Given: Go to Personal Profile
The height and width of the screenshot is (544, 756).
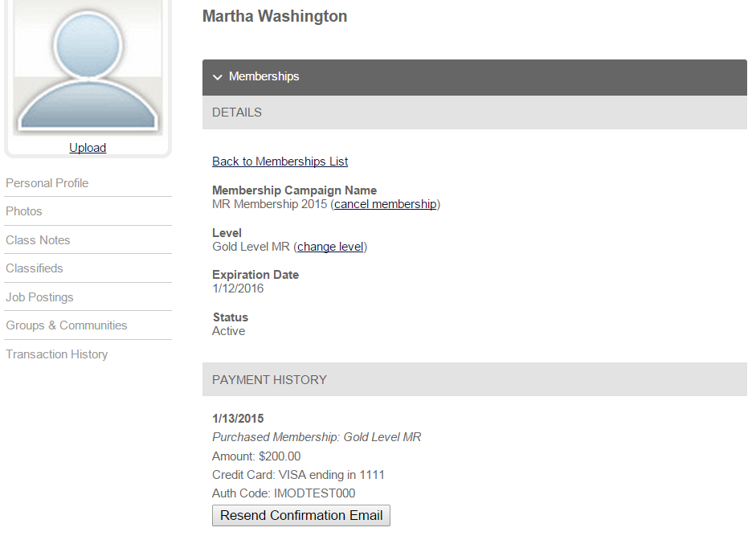Looking at the screenshot, I should coord(47,183).
